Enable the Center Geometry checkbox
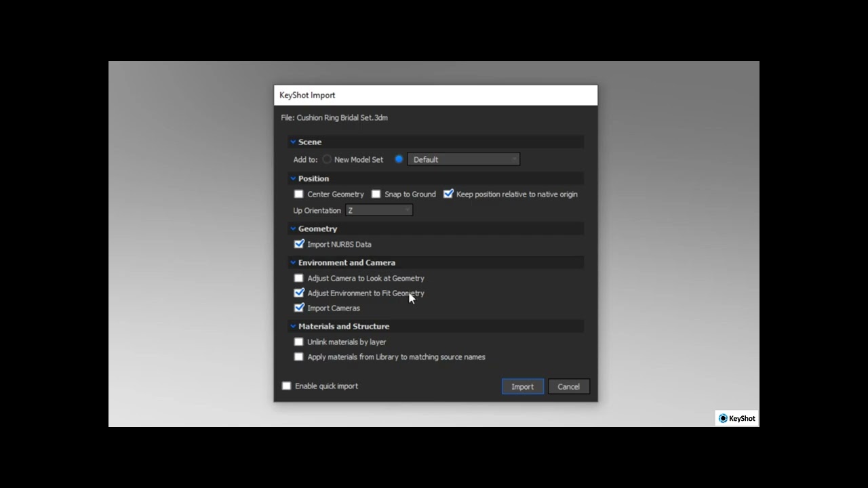Image resolution: width=868 pixels, height=488 pixels. 298,194
